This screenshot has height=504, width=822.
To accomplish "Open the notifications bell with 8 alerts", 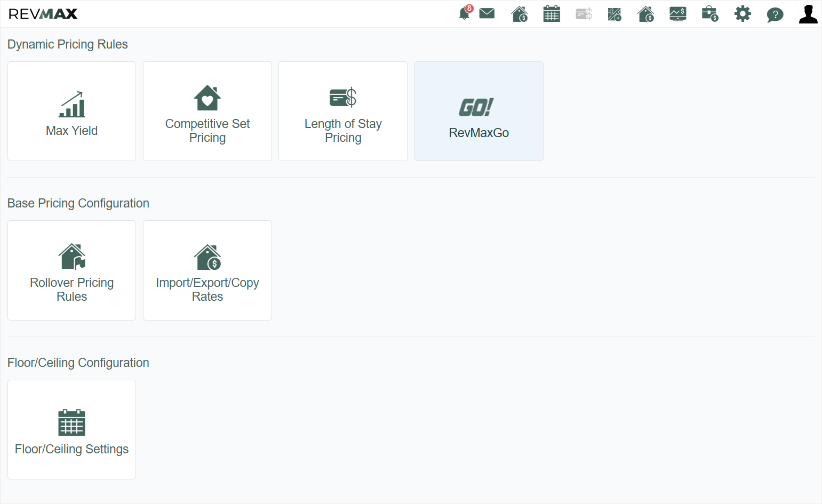I will [x=465, y=13].
